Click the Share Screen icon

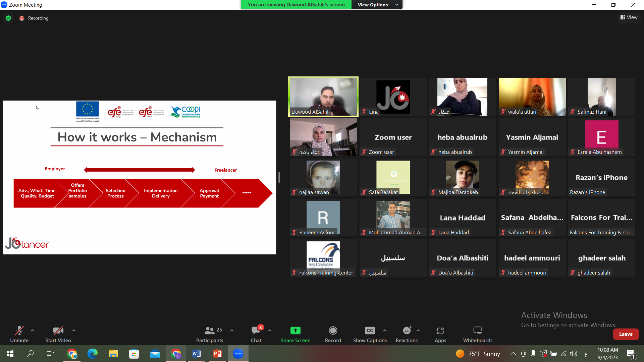click(x=295, y=330)
